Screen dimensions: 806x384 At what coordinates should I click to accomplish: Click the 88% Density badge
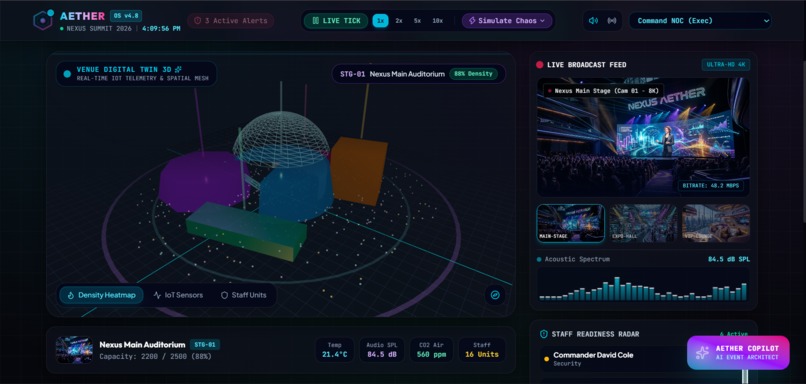coord(473,74)
